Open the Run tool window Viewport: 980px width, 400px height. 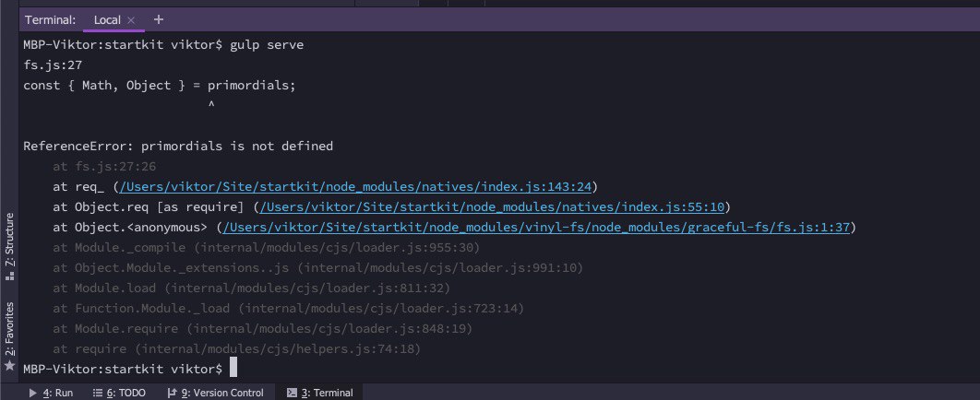[52, 393]
